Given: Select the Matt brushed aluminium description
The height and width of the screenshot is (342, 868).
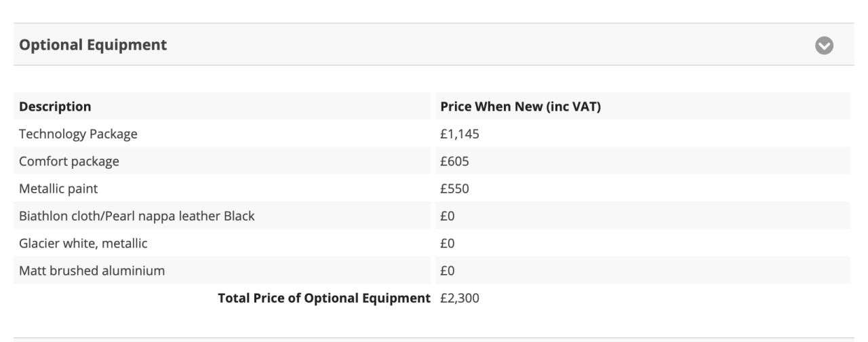Looking at the screenshot, I should tap(92, 271).
